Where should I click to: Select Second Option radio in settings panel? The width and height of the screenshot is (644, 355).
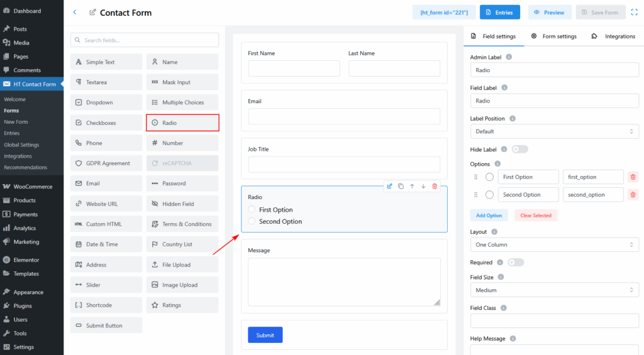click(490, 195)
